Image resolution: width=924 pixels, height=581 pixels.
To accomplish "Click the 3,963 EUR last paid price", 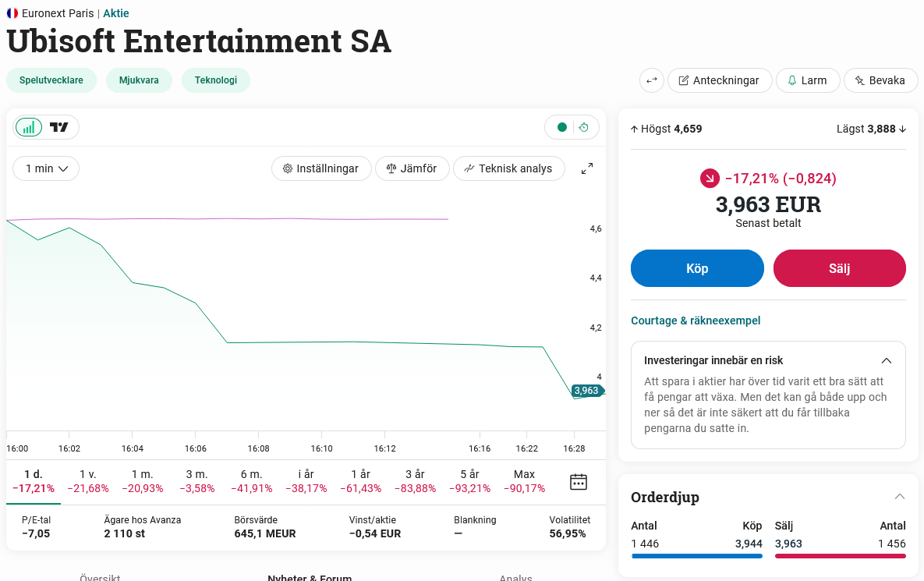I will coord(768,204).
